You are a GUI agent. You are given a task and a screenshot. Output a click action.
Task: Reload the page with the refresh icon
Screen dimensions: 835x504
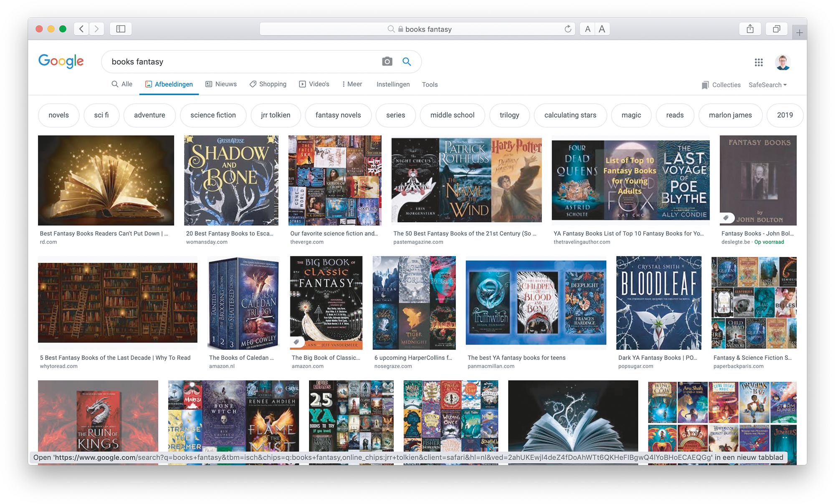[x=568, y=29]
